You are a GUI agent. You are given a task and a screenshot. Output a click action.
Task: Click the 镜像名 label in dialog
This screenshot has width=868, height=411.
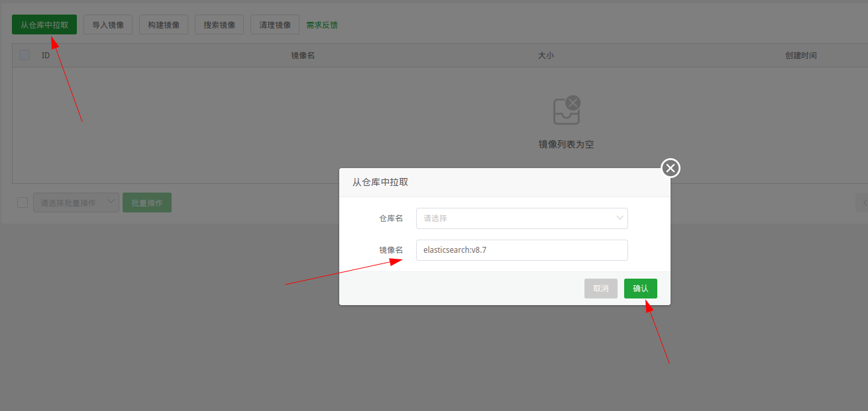coord(391,250)
